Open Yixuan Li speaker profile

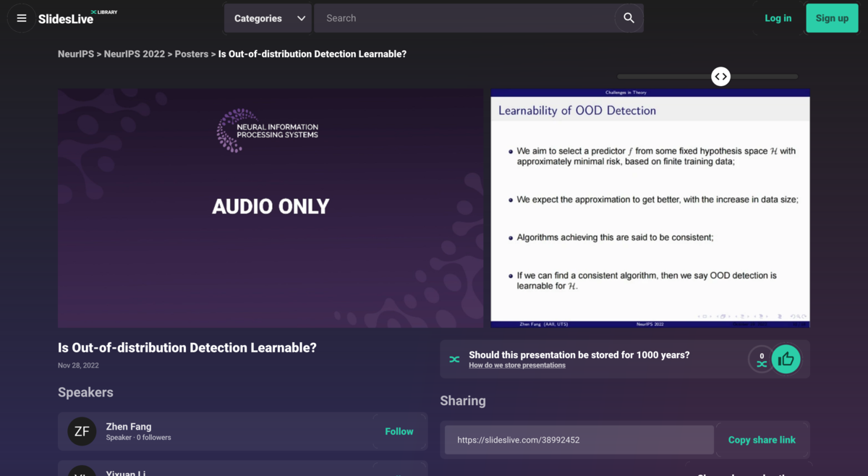[126, 473]
